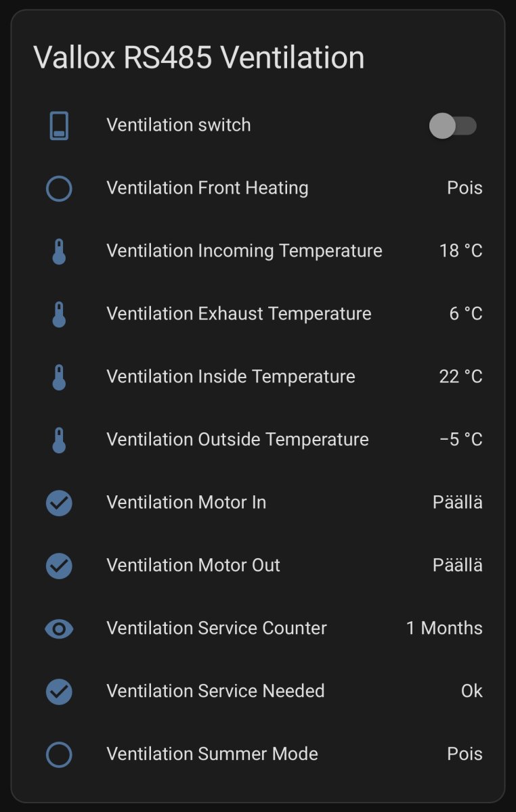
Task: Click the Incoming Temperature thermometer icon
Action: point(59,251)
